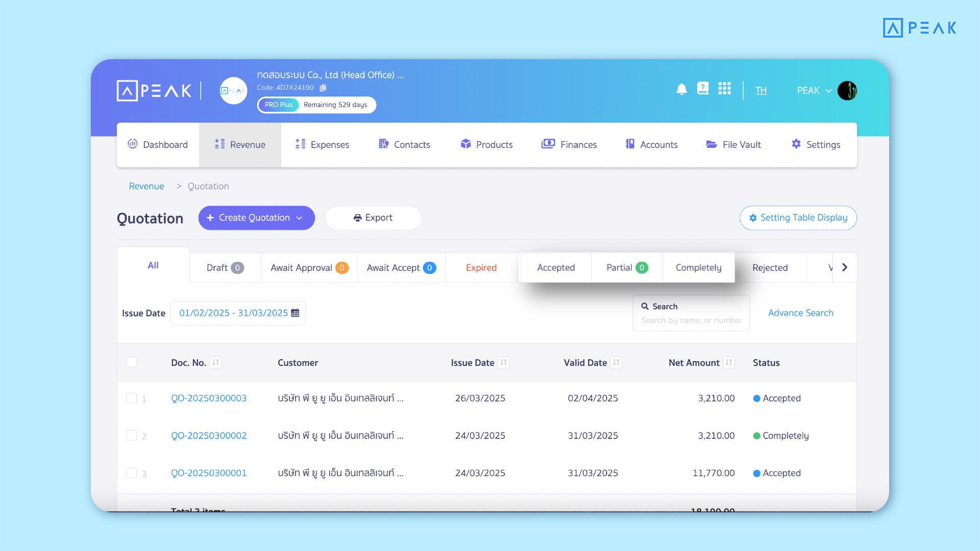Screen dimensions: 980x551
Task: Expand the Create Quotation dropdown
Action: [x=299, y=218]
